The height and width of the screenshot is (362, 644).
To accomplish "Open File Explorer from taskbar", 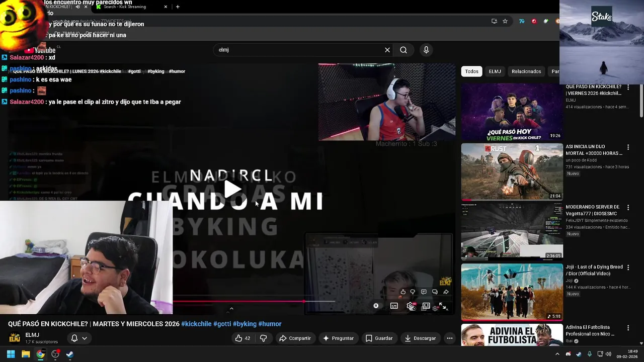I will coord(26,354).
